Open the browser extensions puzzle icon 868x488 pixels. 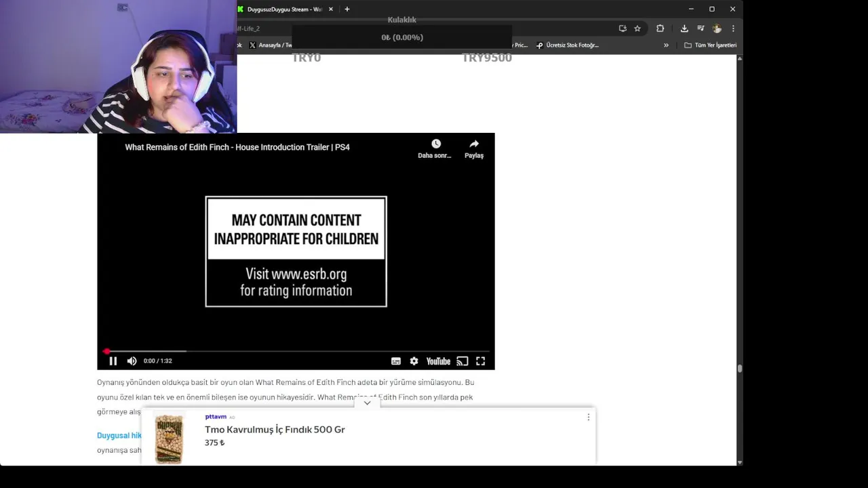coord(660,28)
